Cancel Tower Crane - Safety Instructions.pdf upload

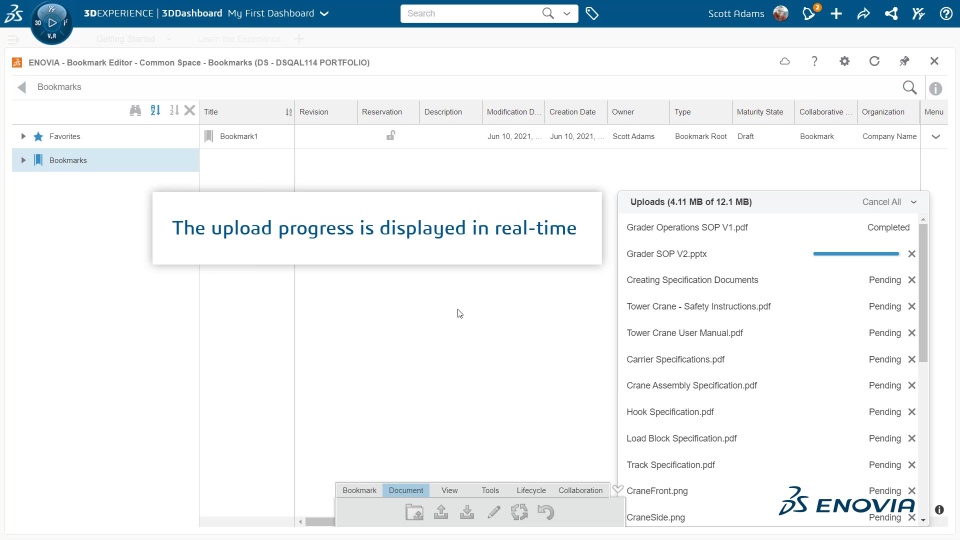coord(912,306)
